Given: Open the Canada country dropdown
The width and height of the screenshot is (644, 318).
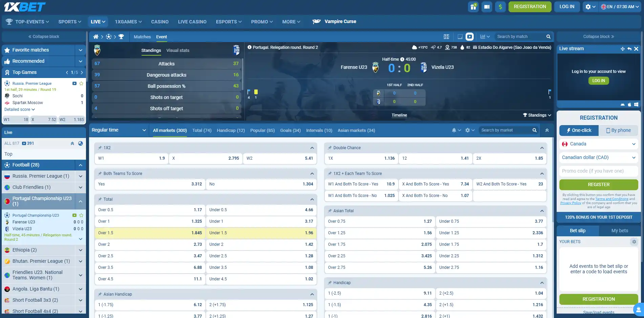Looking at the screenshot, I should [599, 144].
